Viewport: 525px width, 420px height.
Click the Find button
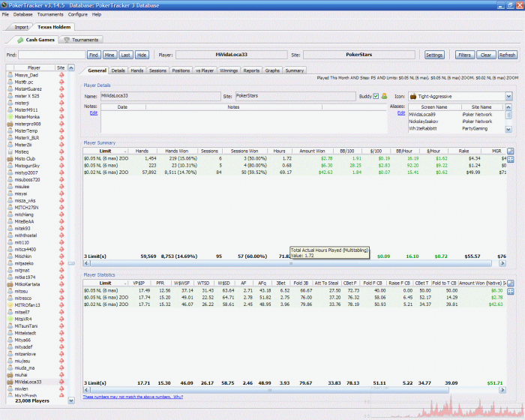tap(94, 55)
